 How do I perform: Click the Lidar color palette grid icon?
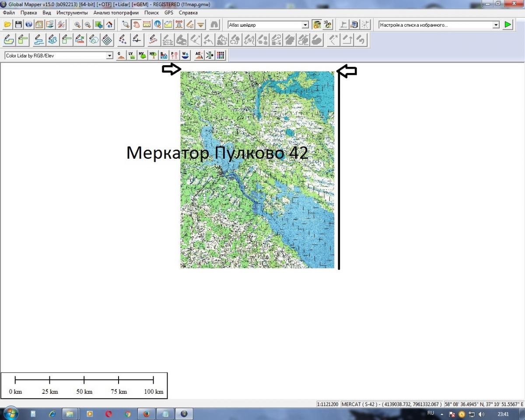221,56
